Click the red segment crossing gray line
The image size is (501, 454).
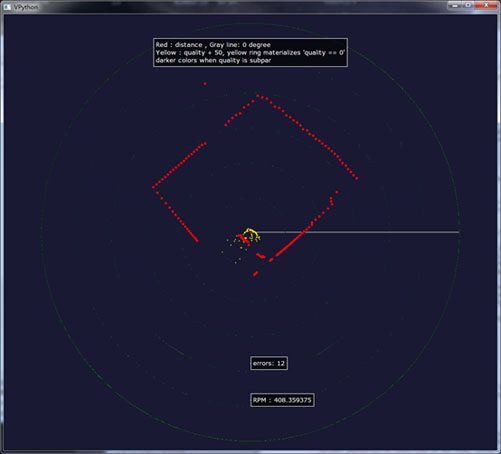304,231
